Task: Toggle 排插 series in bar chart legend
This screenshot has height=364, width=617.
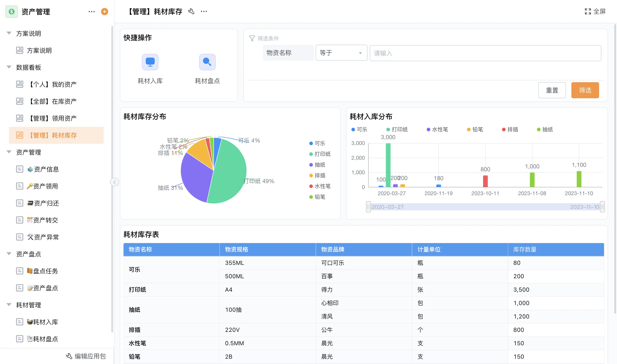Action: 510,130
